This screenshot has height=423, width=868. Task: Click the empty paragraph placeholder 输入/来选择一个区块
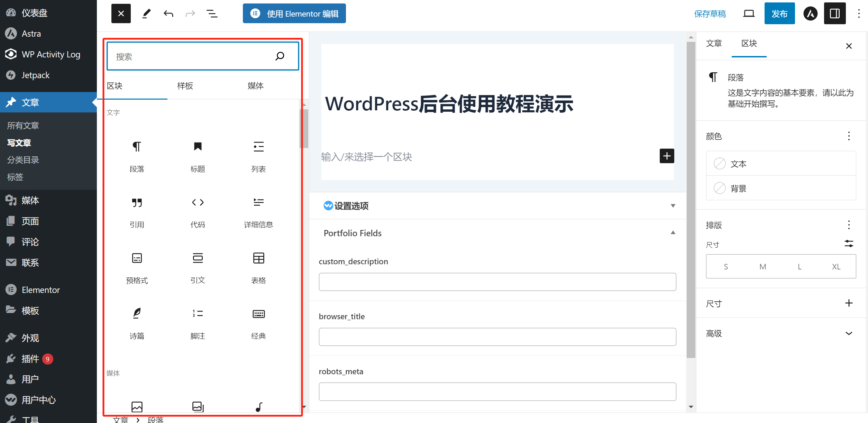(x=367, y=157)
